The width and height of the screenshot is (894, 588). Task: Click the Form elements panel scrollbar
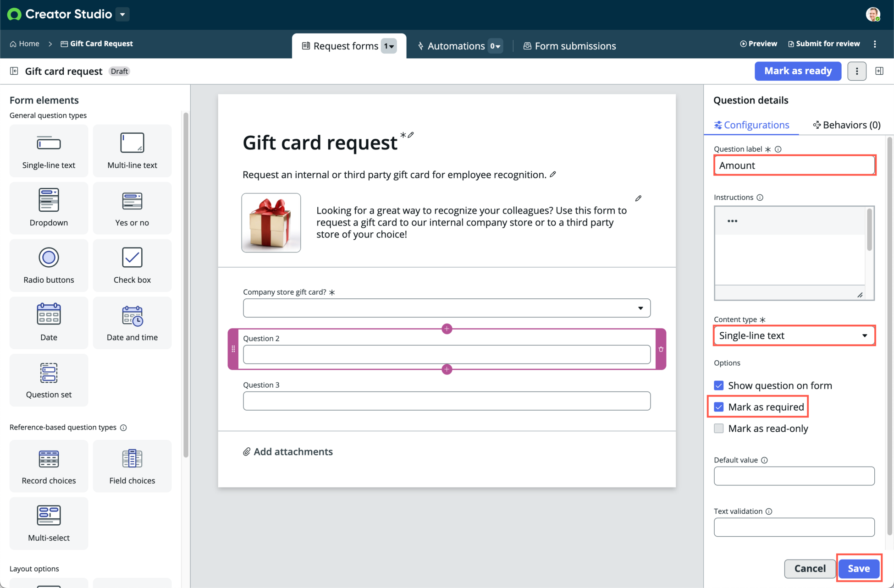[x=186, y=284]
